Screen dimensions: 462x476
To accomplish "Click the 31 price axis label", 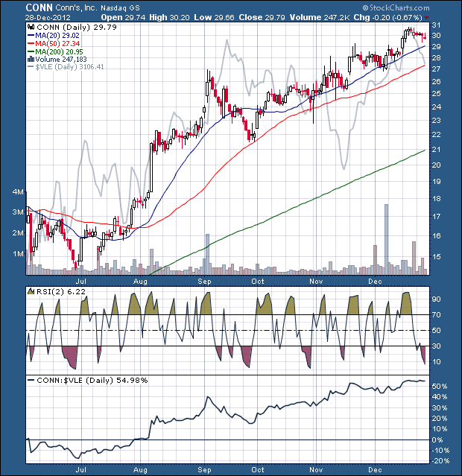I will [x=437, y=25].
